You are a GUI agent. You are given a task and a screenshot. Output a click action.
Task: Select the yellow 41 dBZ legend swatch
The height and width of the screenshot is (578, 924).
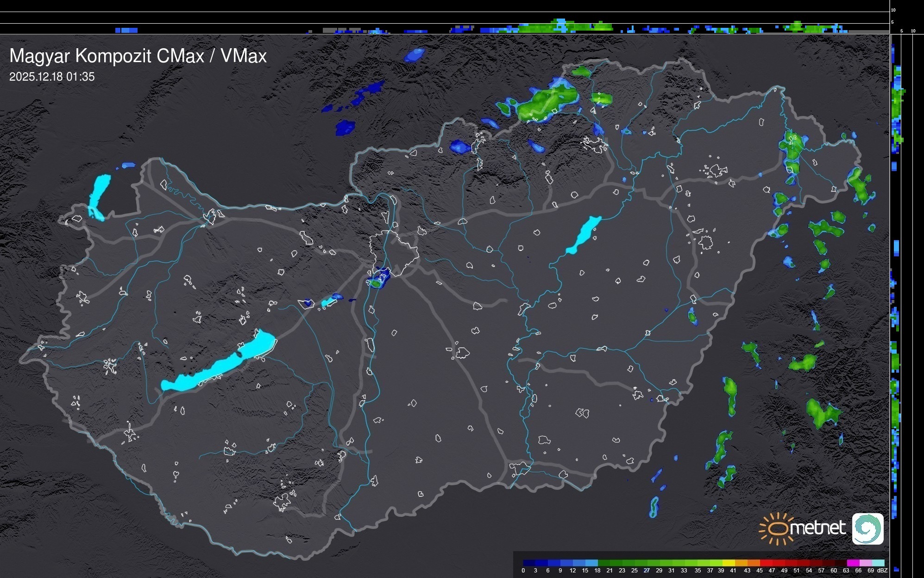coord(732,563)
